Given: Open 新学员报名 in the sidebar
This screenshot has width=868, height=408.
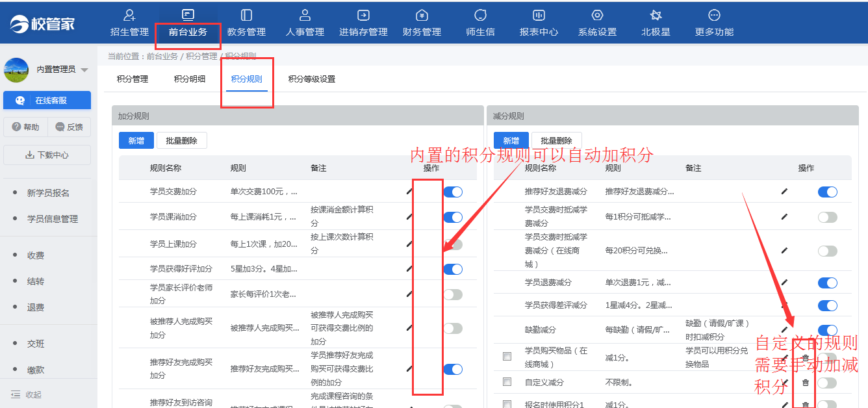Looking at the screenshot, I should [48, 193].
